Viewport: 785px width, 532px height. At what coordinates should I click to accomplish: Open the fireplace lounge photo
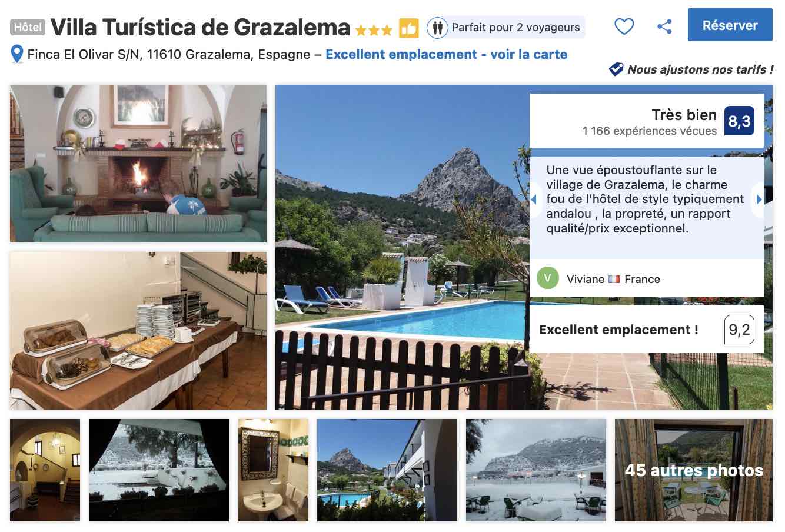(x=138, y=164)
